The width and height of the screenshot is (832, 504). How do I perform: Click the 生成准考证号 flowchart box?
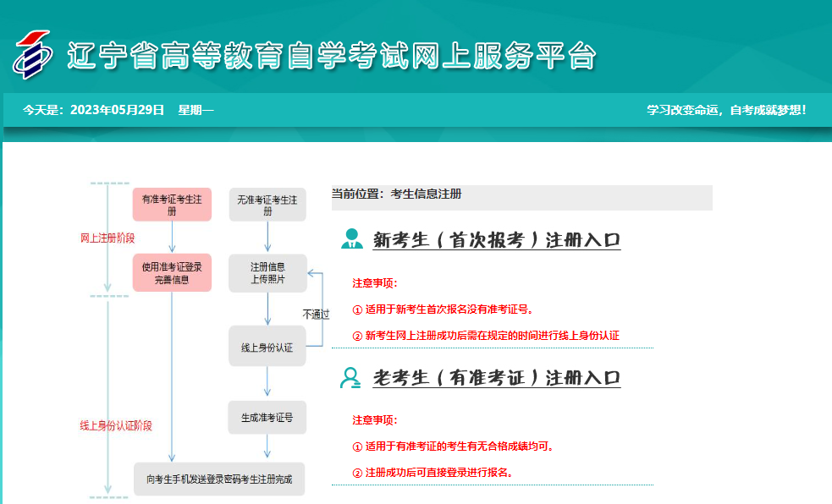267,417
